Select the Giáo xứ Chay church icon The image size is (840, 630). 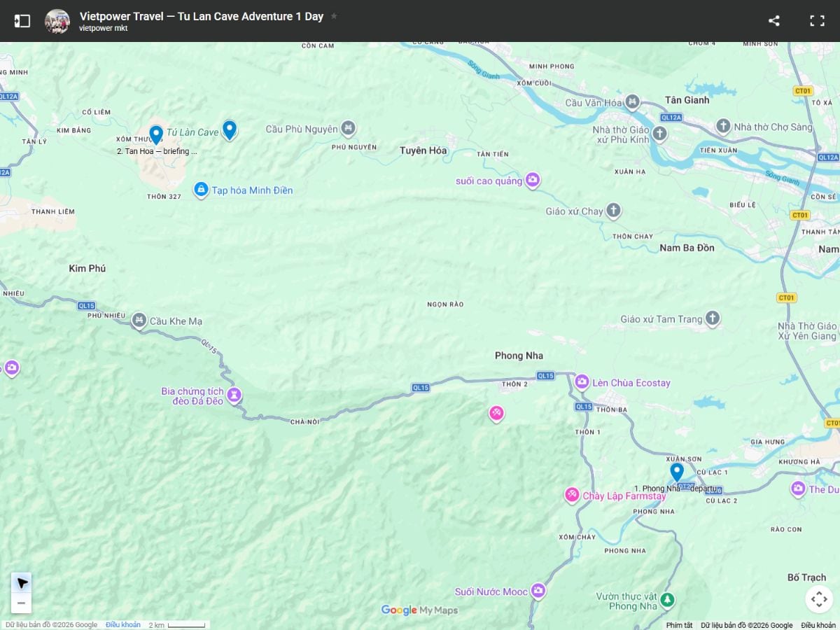tap(613, 211)
